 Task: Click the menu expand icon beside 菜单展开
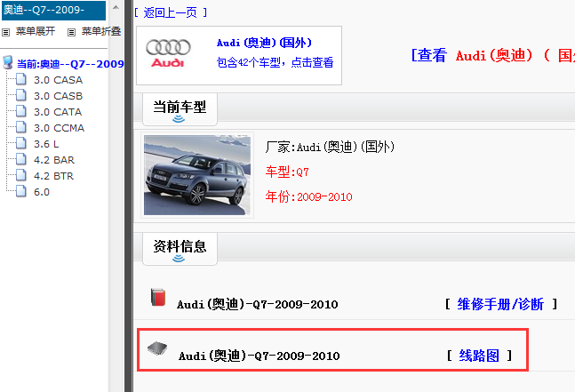(x=5, y=32)
